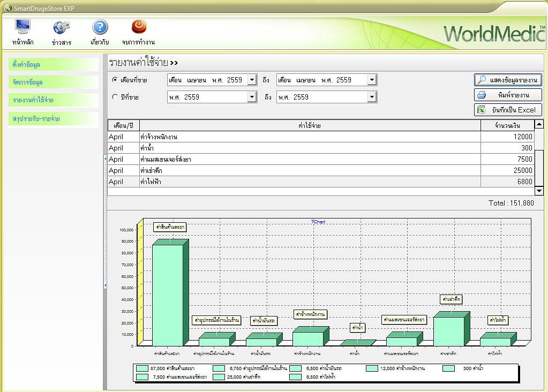
Task: Open the สรุปรายรับ-รายจ่าย sidebar menu
Action: pos(53,118)
